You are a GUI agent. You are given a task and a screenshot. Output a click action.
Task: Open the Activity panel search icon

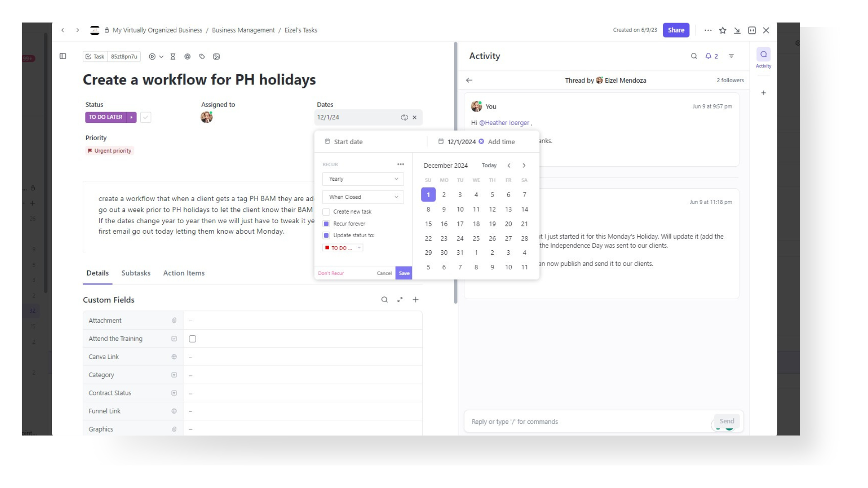click(x=693, y=56)
